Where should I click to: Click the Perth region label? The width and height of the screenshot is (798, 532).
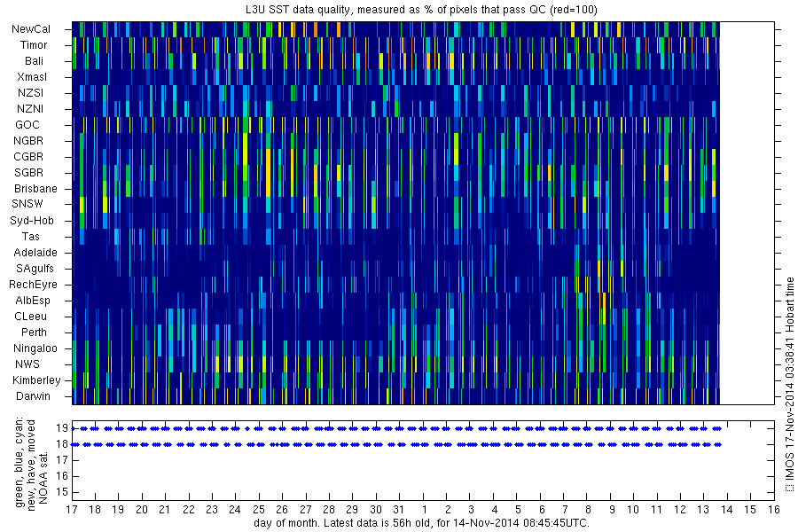point(34,332)
